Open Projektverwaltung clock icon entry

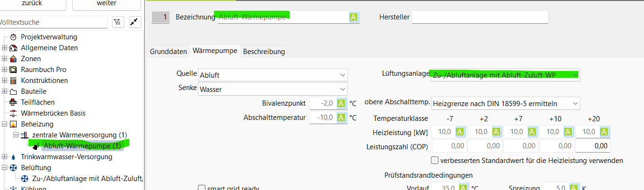(x=13, y=37)
